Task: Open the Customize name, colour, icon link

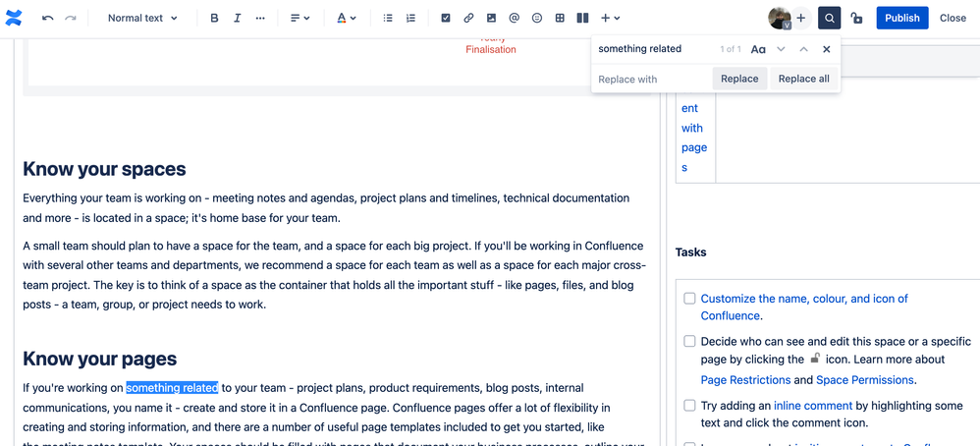Action: point(804,307)
